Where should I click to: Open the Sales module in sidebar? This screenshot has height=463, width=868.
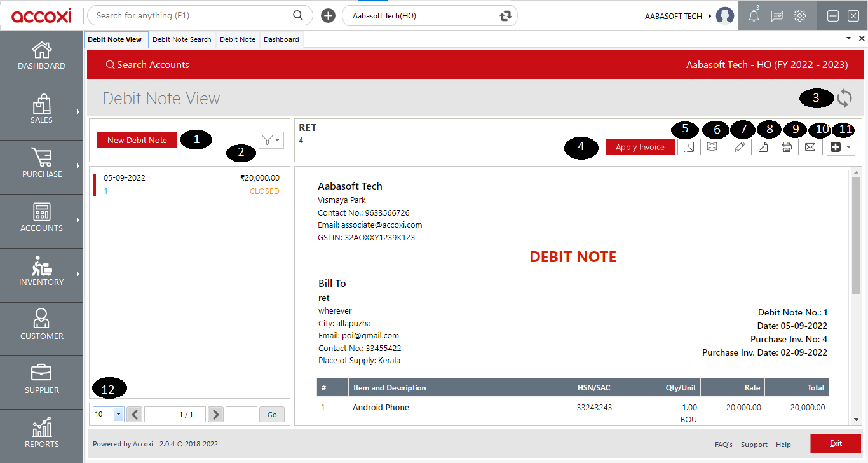click(x=41, y=110)
